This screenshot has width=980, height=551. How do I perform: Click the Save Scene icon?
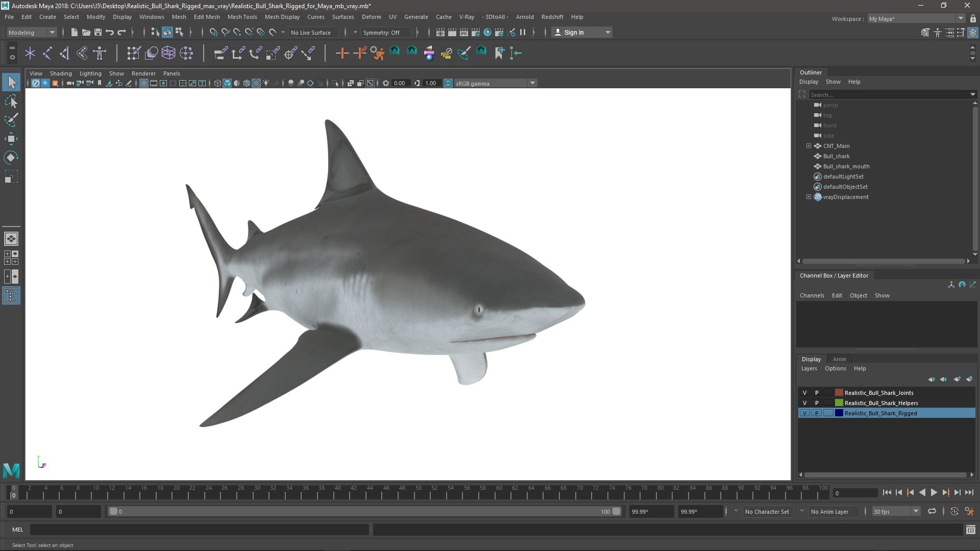point(98,32)
